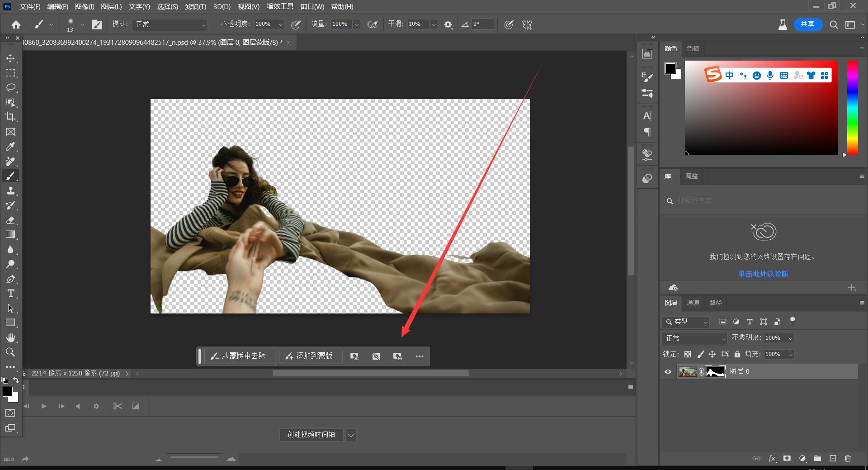Switch to the 通道 tab
Viewport: 868px width, 470px height.
(693, 303)
